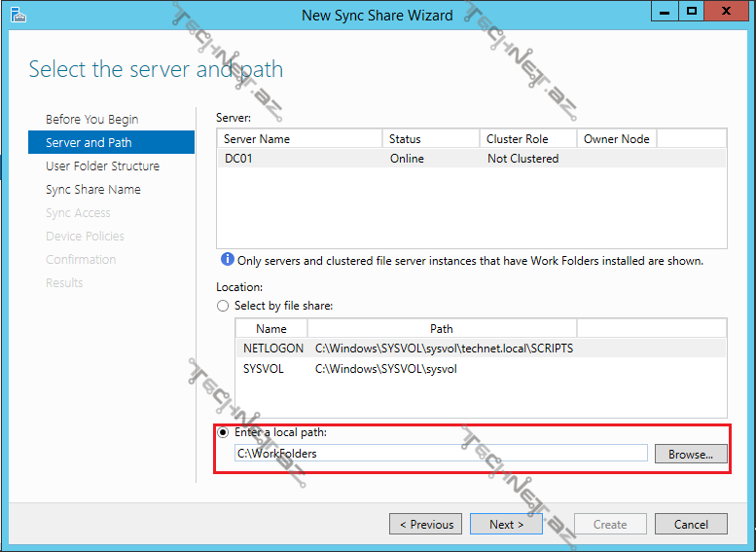Click the blue information icon

pyautogui.click(x=227, y=260)
